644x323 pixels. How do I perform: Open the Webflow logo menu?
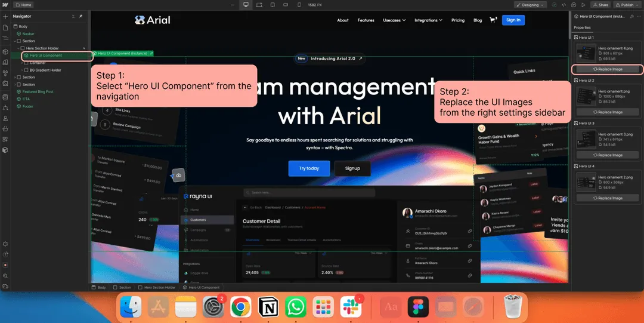tap(5, 5)
